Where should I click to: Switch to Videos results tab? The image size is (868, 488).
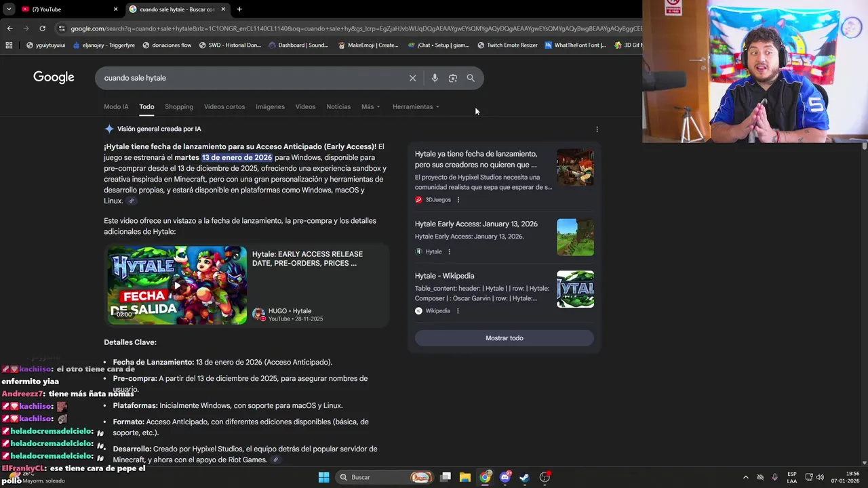(305, 106)
